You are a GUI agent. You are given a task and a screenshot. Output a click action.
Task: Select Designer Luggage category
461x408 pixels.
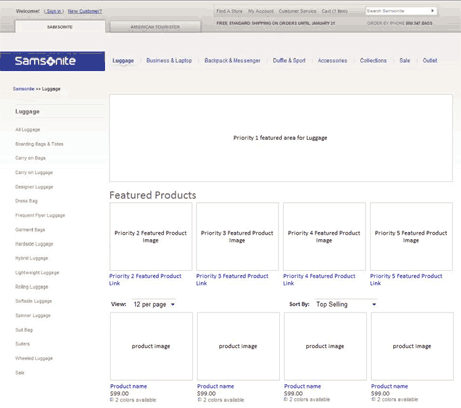34,187
